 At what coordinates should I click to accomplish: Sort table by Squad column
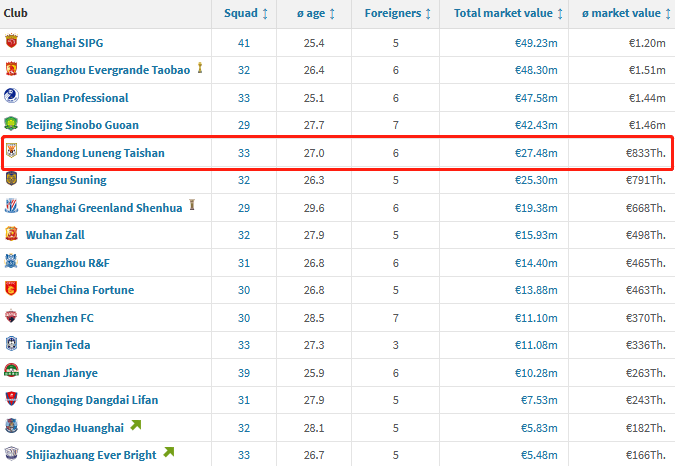pyautogui.click(x=244, y=13)
